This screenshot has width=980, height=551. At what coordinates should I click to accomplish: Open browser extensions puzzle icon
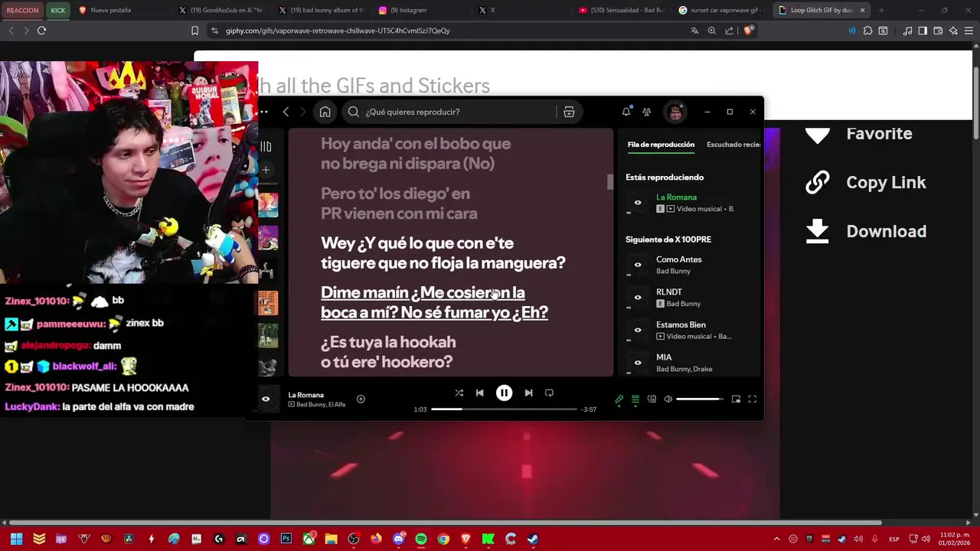point(867,31)
